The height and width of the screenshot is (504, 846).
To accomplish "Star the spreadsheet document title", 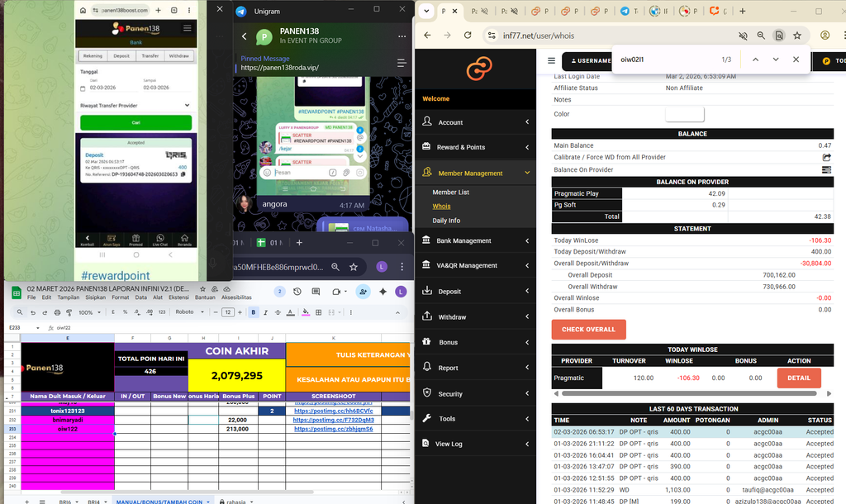I will (x=202, y=288).
